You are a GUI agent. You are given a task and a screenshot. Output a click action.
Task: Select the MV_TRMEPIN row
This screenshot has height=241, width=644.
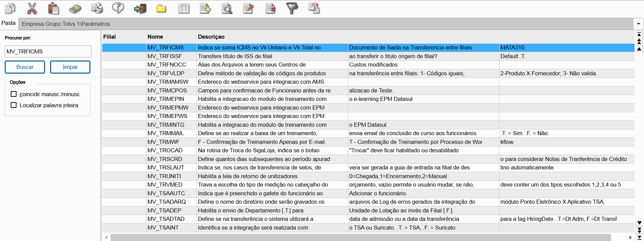[368, 99]
